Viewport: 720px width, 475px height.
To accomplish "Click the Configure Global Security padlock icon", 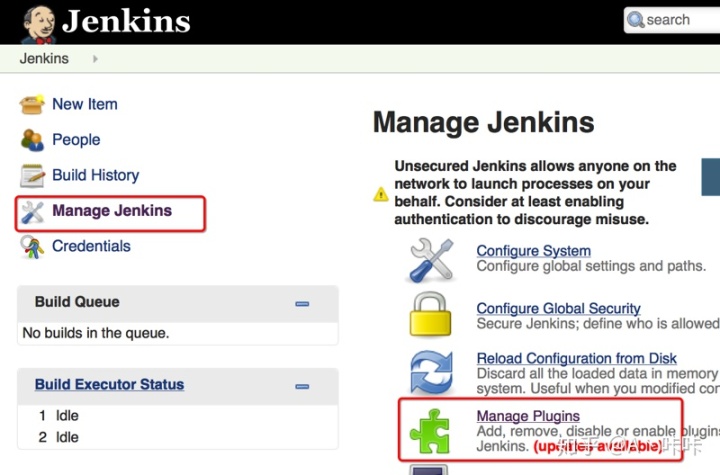I will 430,315.
